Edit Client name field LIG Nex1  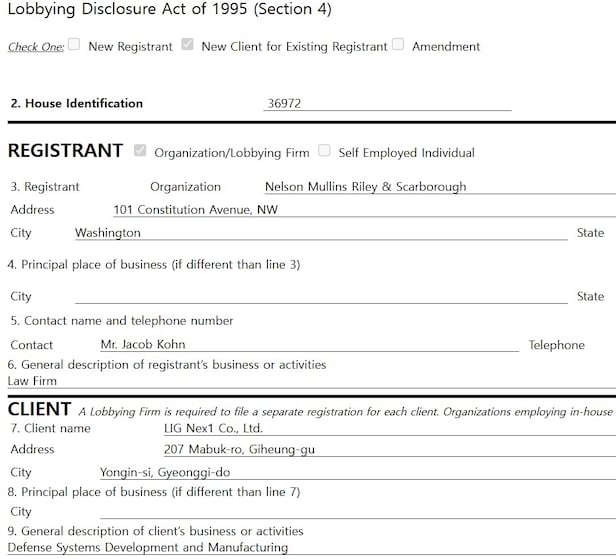(x=388, y=428)
